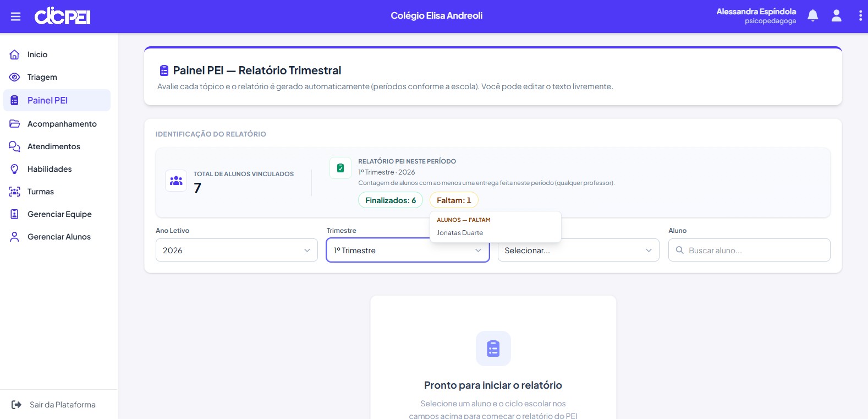Open the user profile icon
The image size is (868, 419).
(836, 16)
